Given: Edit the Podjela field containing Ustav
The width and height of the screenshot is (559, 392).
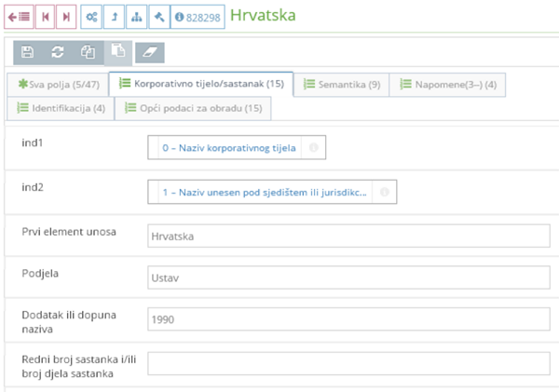Looking at the screenshot, I should click(348, 277).
